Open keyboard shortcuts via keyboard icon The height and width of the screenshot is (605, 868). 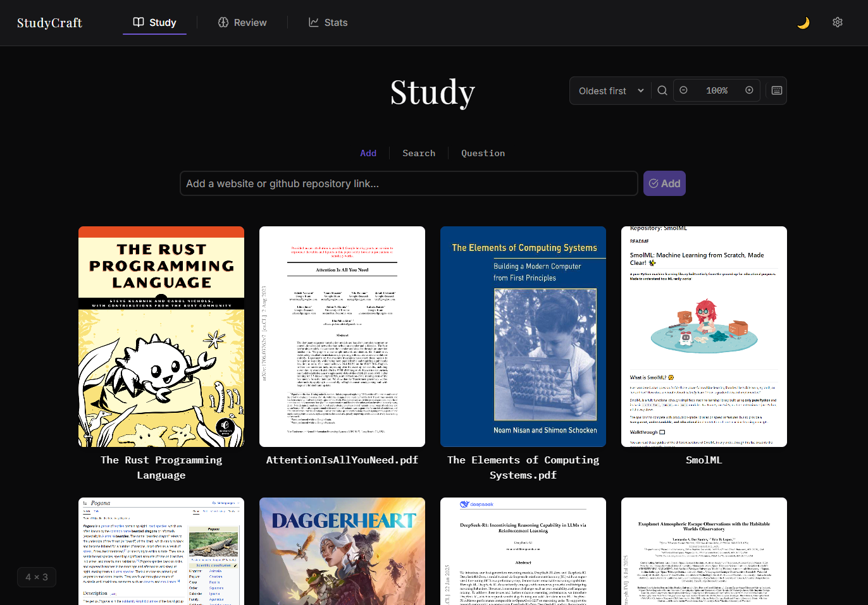(776, 90)
